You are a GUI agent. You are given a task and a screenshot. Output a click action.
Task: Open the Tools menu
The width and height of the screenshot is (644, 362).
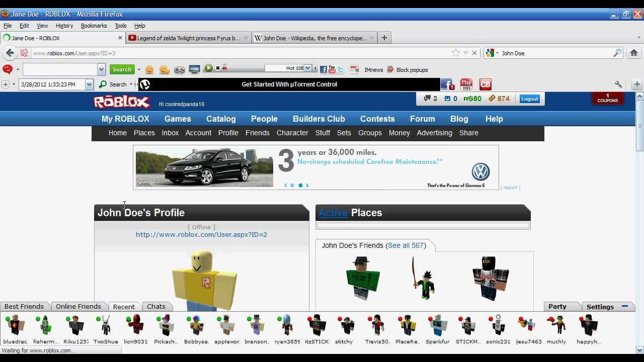click(x=120, y=26)
